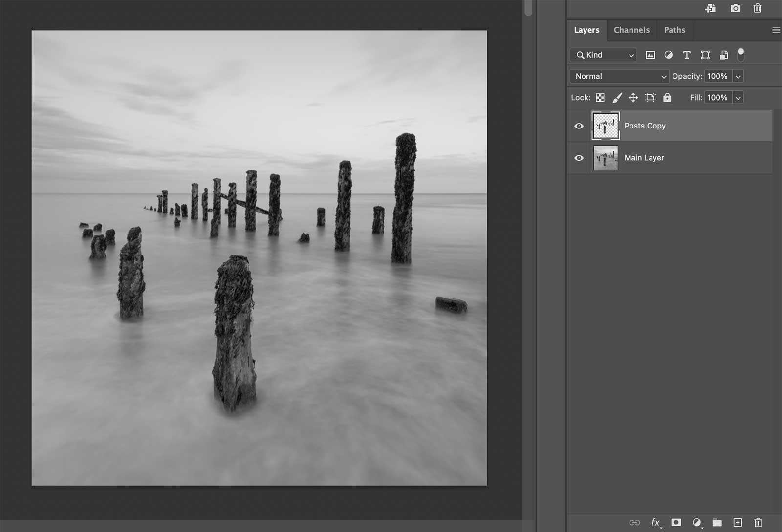Hide the Main Layer
This screenshot has height=532, width=782.
(x=579, y=158)
